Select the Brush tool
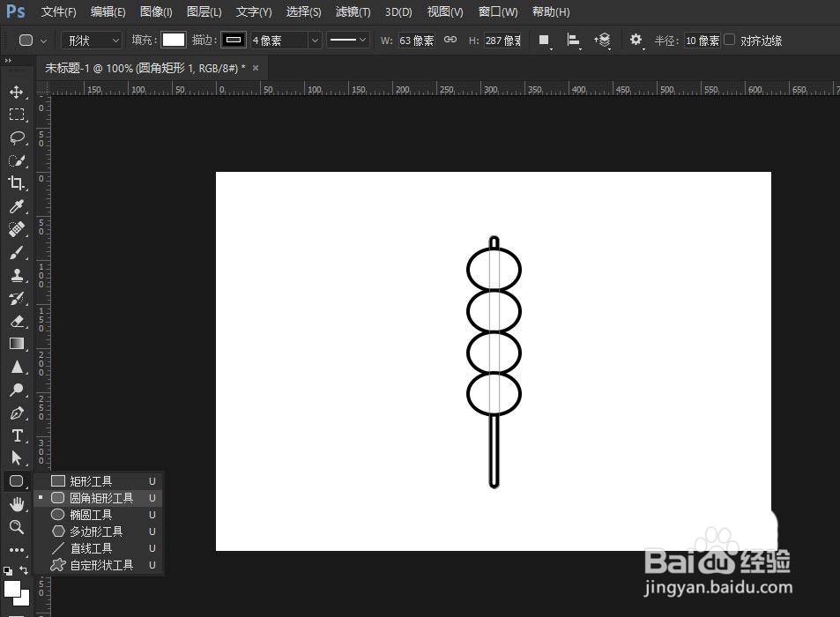Viewport: 840px width, 617px height. click(x=17, y=252)
